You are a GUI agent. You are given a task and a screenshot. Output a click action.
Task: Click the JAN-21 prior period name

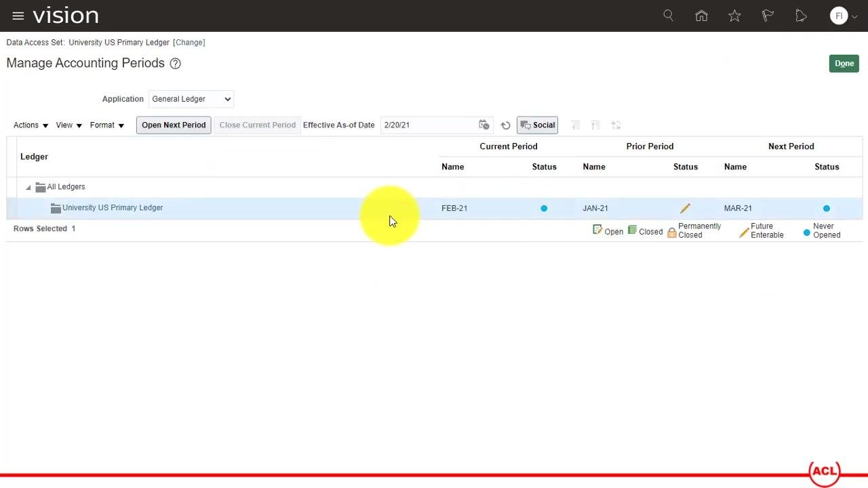595,208
